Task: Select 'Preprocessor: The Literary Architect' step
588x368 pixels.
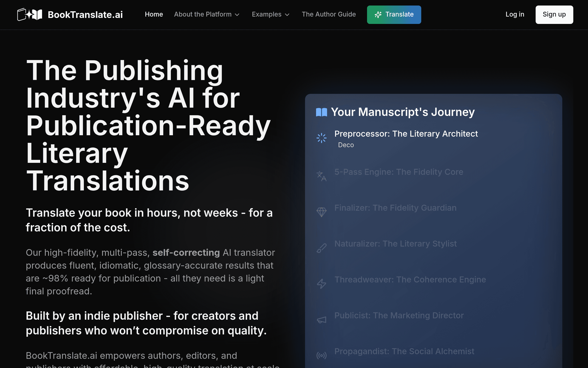Action: coord(406,134)
